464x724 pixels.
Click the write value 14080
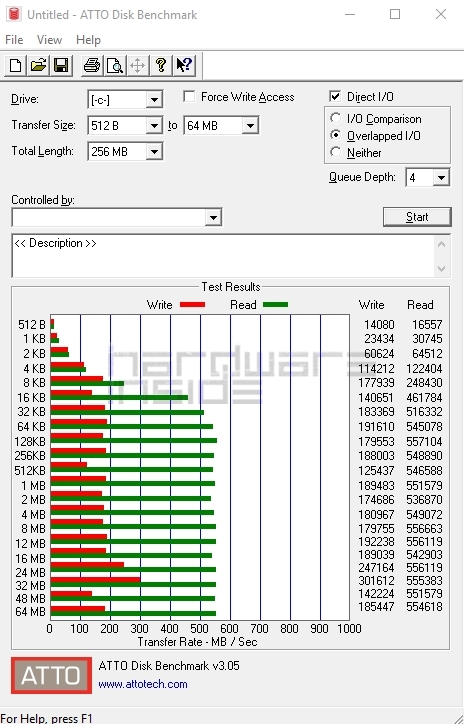tap(379, 325)
